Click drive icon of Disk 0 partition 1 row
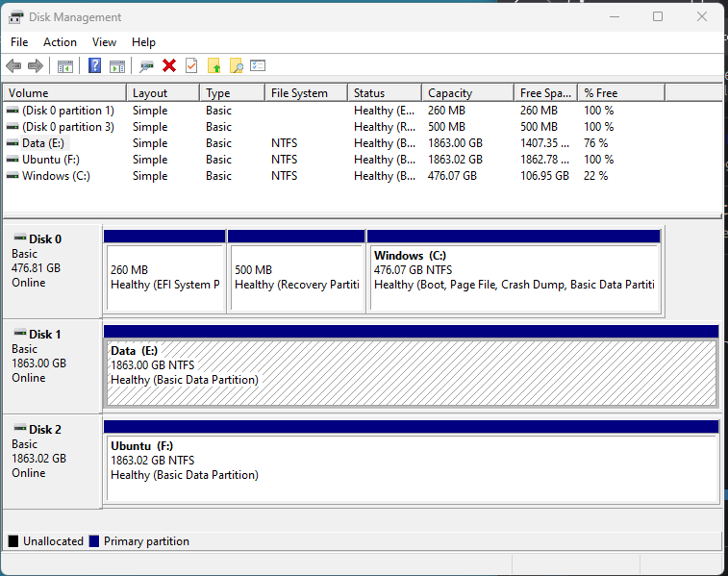Screen dimensions: 728x576 (x=13, y=111)
